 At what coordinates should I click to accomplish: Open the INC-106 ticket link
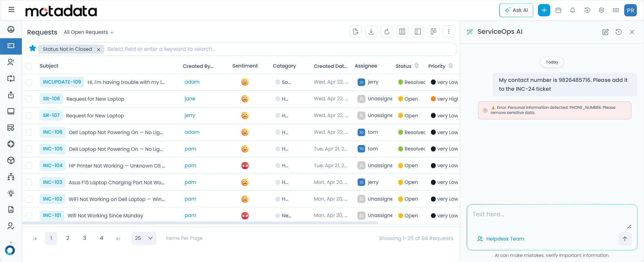(53, 132)
